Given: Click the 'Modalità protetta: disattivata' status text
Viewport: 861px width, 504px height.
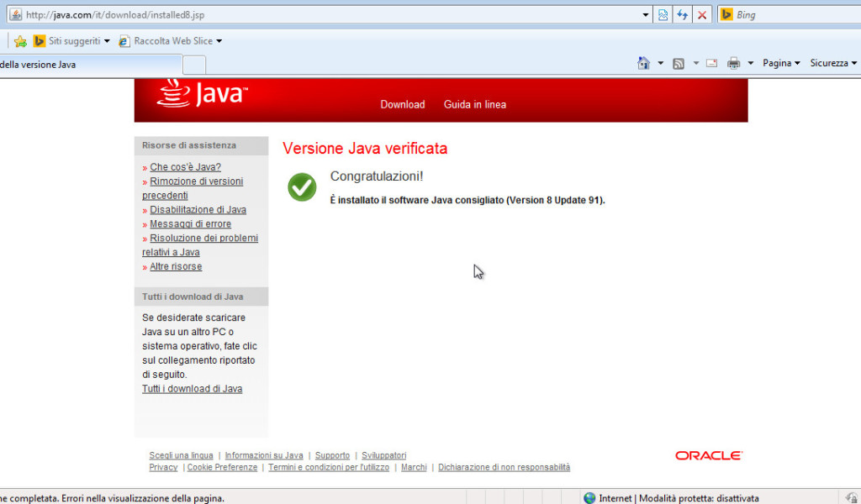Looking at the screenshot, I should tap(699, 498).
